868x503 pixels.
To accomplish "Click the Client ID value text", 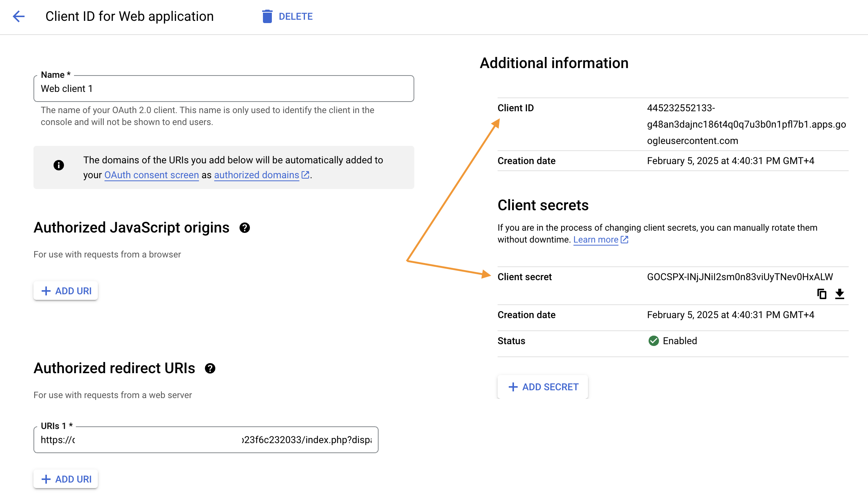I will pos(746,124).
